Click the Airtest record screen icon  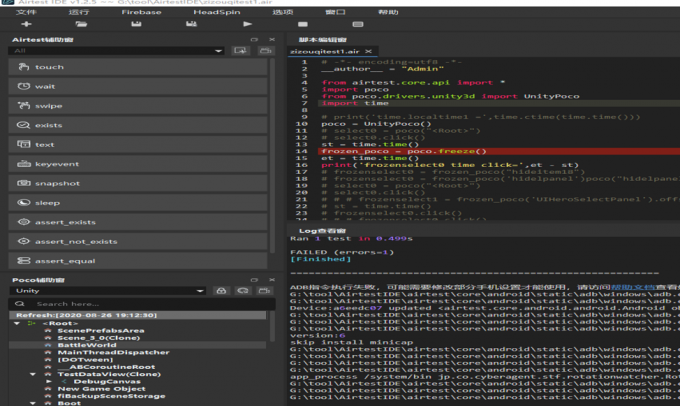pyautogui.click(x=240, y=51)
